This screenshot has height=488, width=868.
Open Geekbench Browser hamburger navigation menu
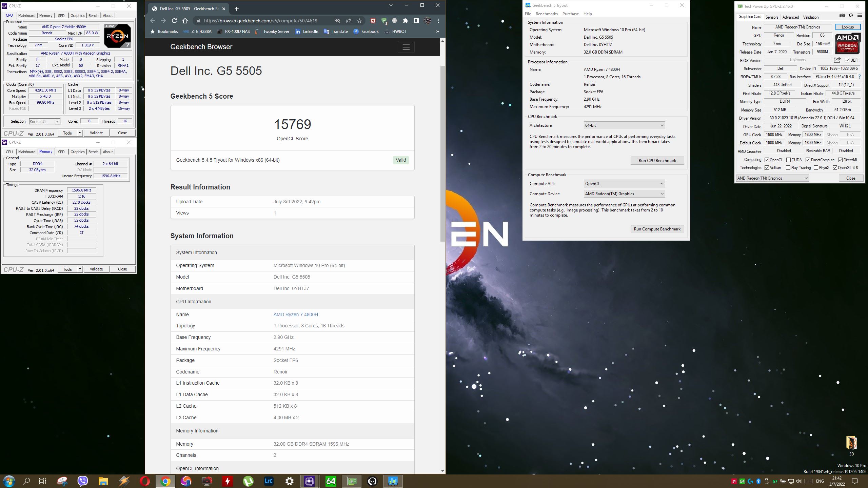coord(406,47)
